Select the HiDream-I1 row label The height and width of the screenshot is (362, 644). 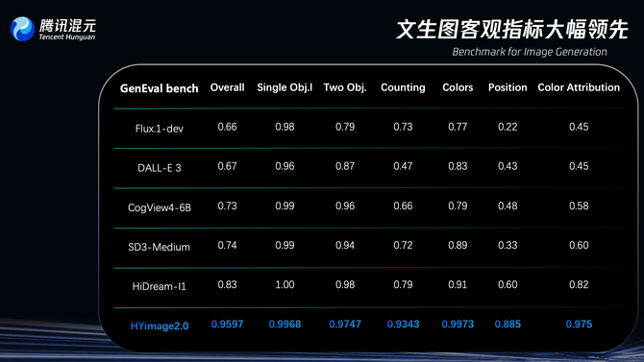[x=159, y=286]
